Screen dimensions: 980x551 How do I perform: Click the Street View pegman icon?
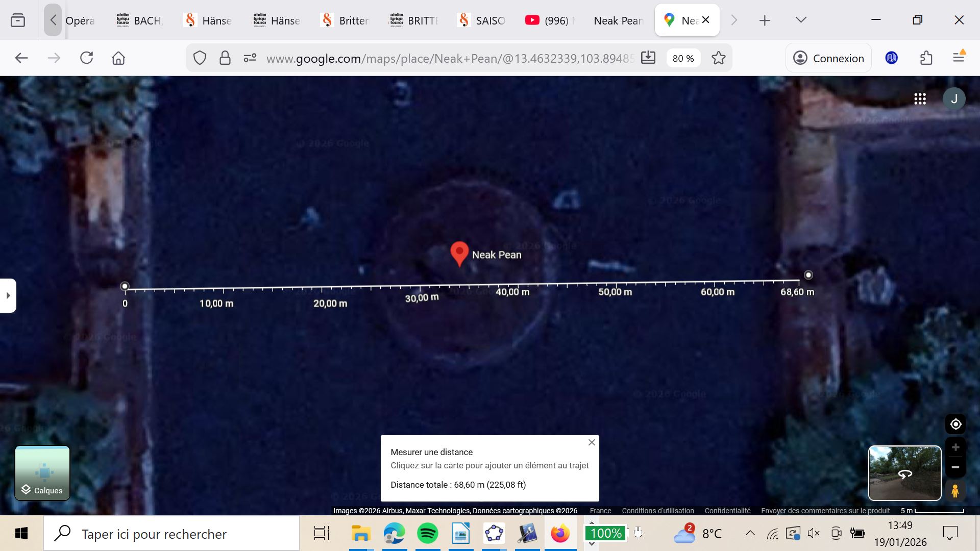(x=955, y=491)
